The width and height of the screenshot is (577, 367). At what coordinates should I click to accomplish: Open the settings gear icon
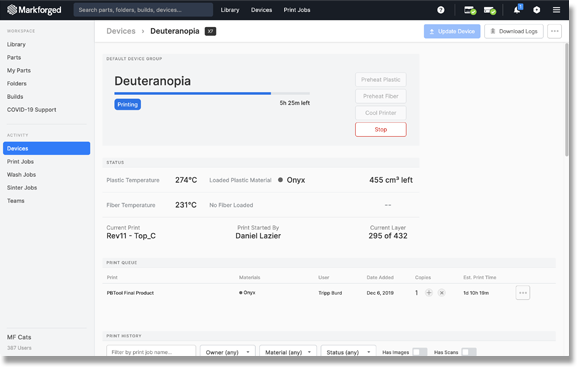(x=537, y=10)
